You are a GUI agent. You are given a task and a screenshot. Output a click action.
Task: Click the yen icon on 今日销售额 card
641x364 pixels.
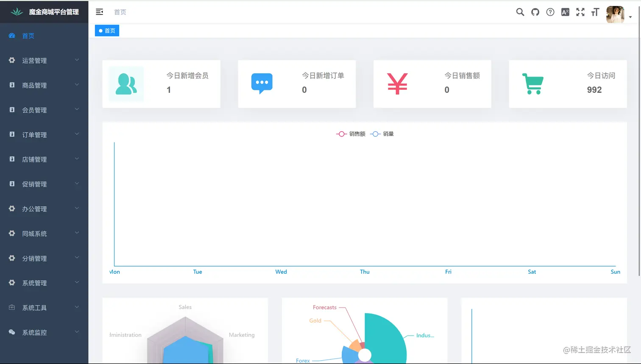tap(397, 84)
